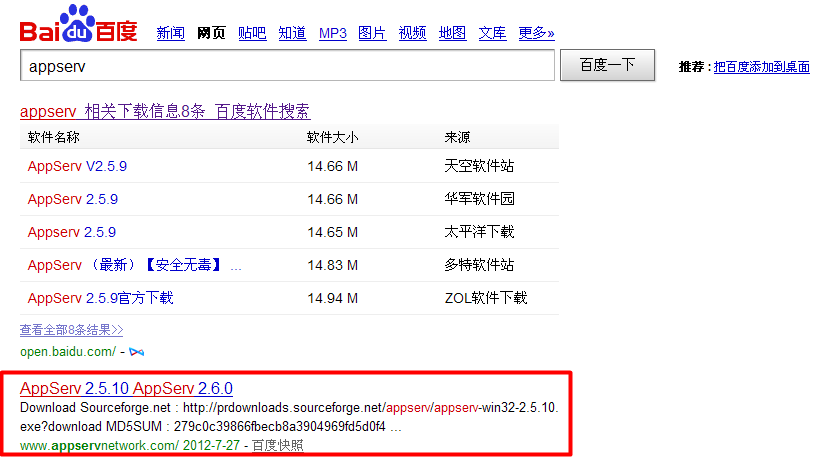Focus the search box containing appserv

(x=288, y=66)
